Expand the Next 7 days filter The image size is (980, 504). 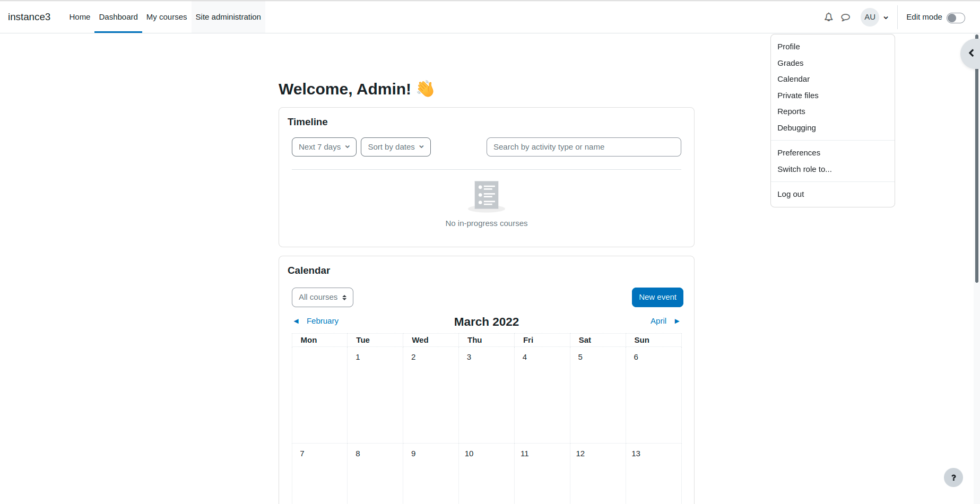(324, 147)
